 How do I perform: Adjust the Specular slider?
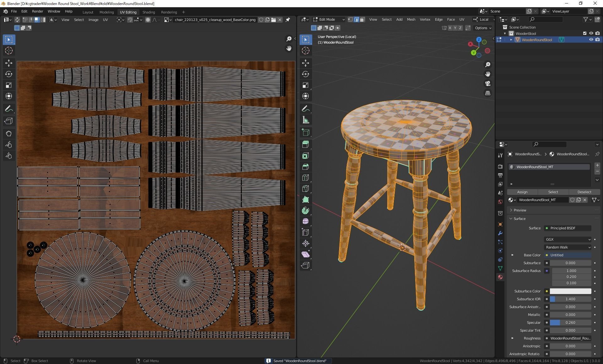point(570,323)
